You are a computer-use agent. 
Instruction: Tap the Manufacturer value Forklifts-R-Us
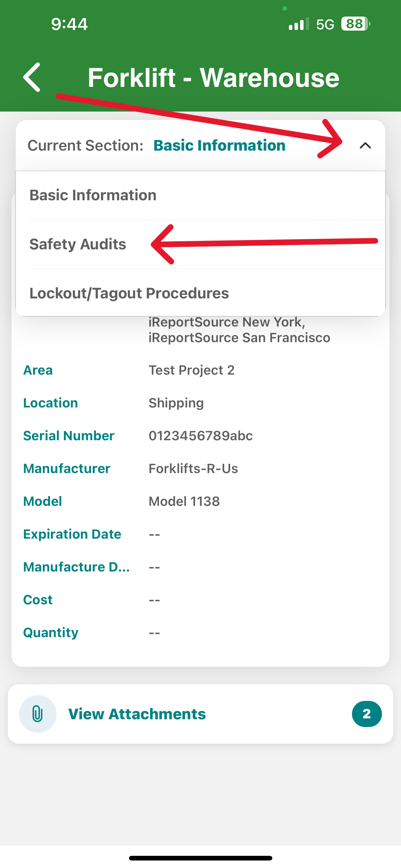click(x=193, y=468)
